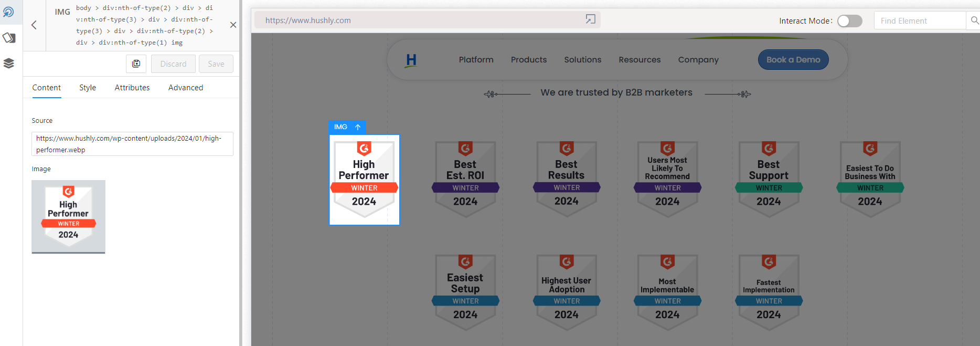Click the Save button
This screenshot has height=346, width=980.
coord(216,64)
